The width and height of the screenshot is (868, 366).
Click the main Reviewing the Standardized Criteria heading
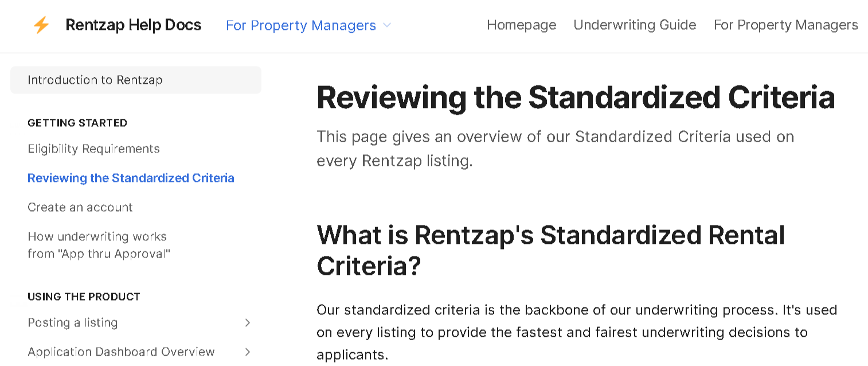coord(575,97)
